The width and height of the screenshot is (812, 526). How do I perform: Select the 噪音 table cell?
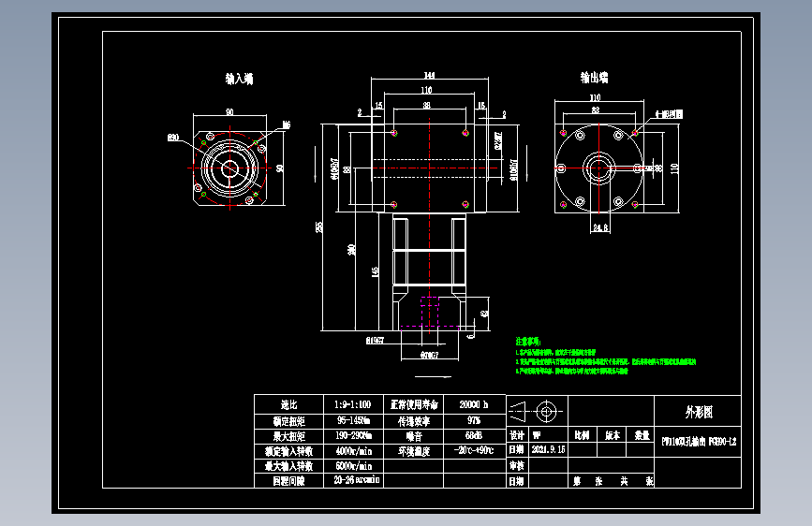click(414, 436)
